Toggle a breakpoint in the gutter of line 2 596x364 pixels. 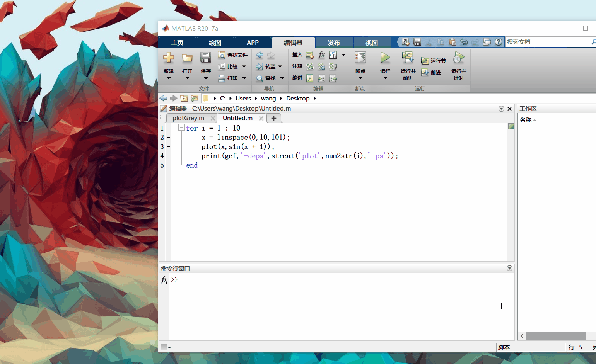click(169, 137)
